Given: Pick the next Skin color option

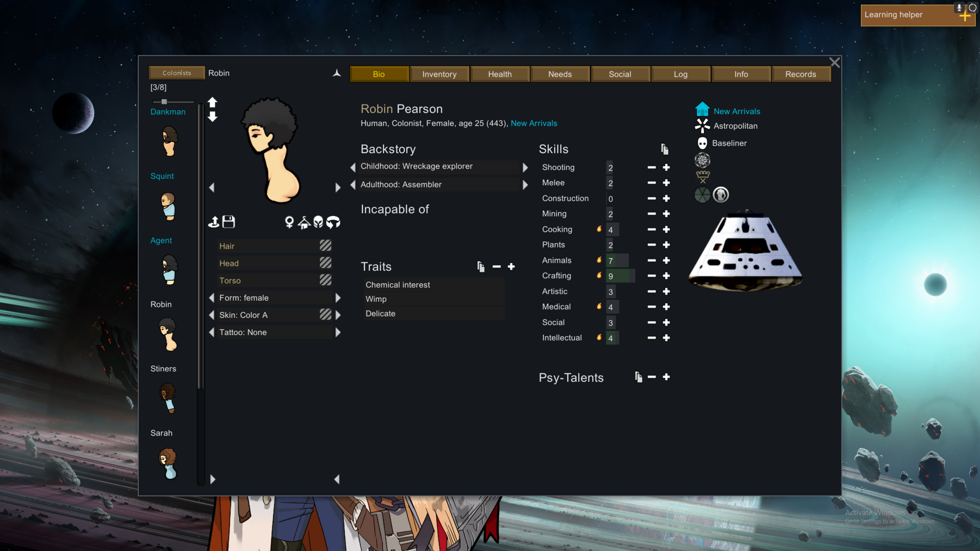Looking at the screenshot, I should pos(338,315).
